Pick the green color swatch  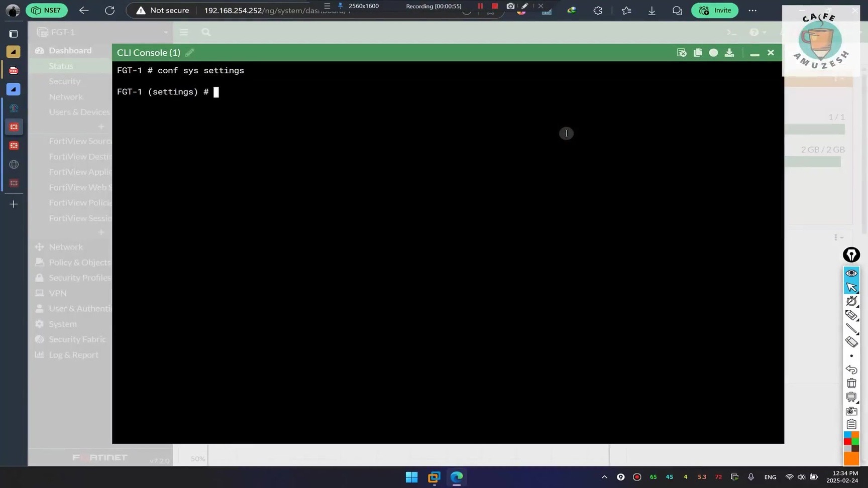pos(855,442)
